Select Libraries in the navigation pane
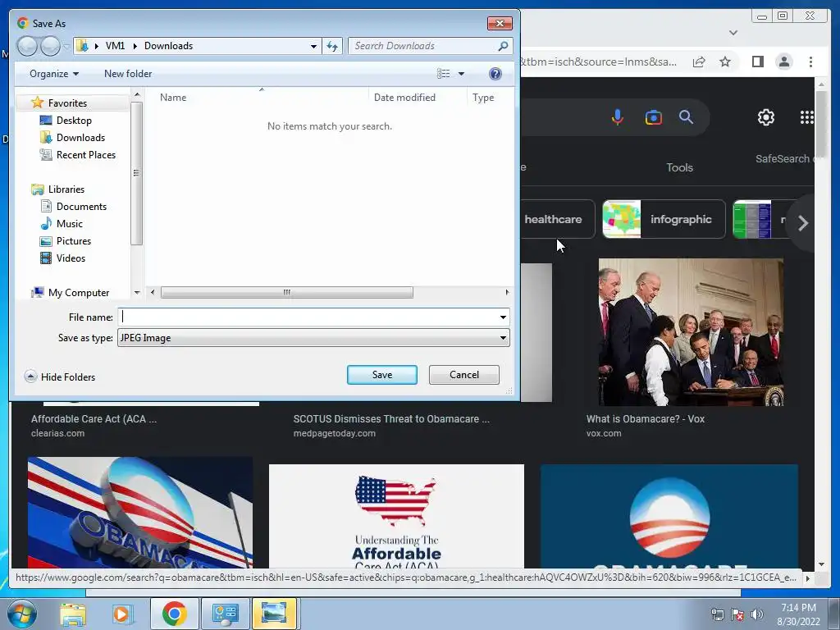 pyautogui.click(x=66, y=189)
